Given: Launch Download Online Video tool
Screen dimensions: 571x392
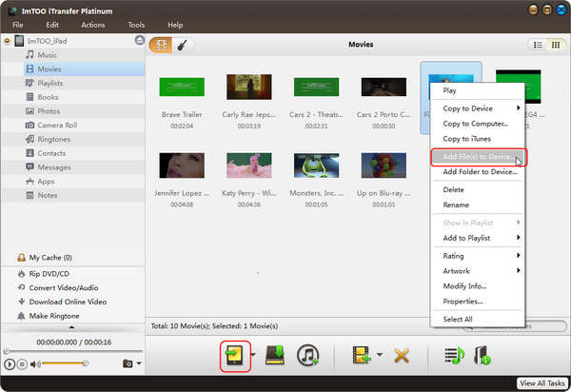Looking at the screenshot, I should [x=62, y=302].
